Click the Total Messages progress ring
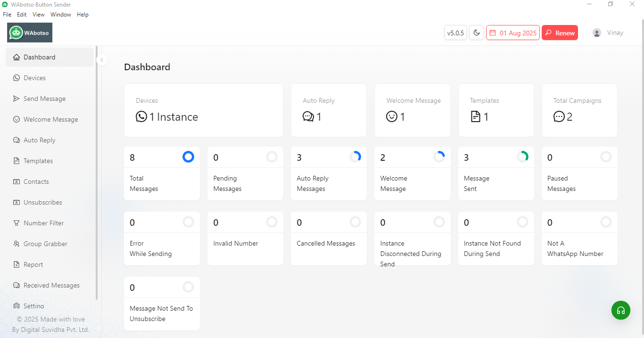The height and width of the screenshot is (338, 644). click(188, 157)
